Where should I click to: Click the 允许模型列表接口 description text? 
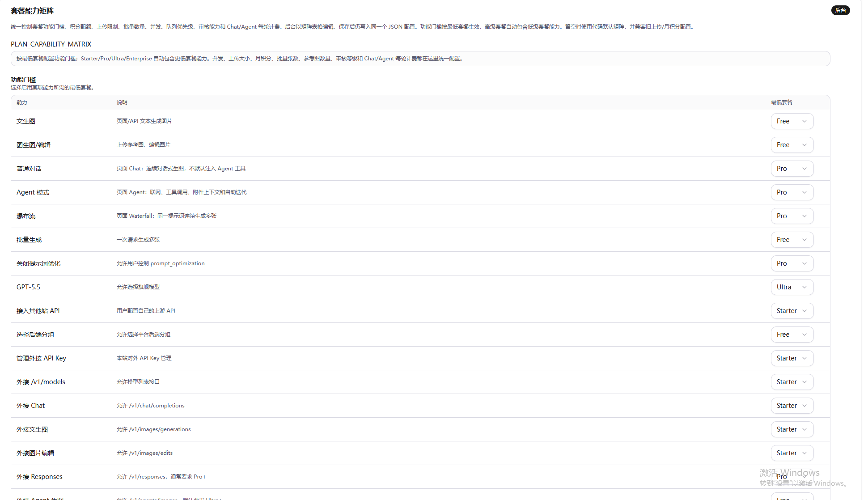[138, 382]
